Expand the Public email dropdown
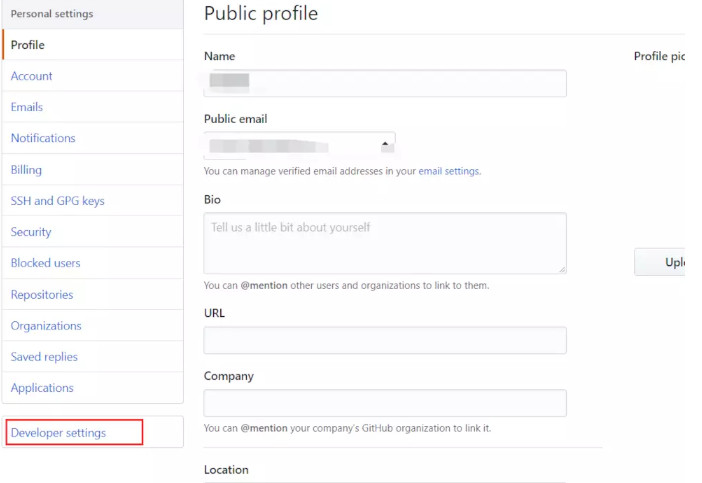The width and height of the screenshot is (702, 483). coord(299,146)
